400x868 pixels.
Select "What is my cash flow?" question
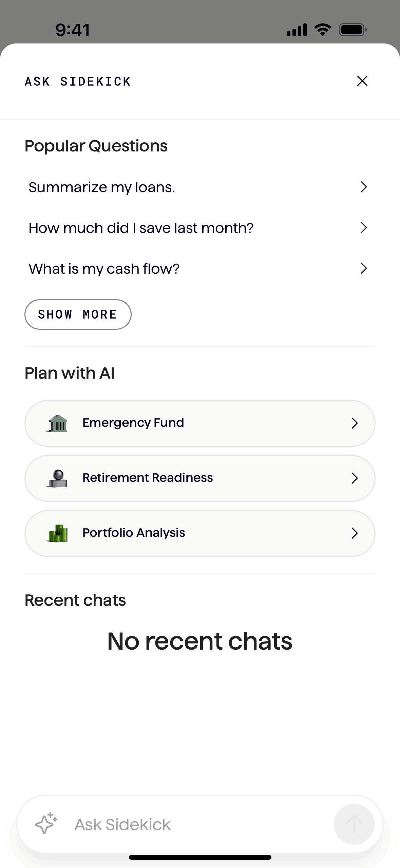(x=104, y=269)
